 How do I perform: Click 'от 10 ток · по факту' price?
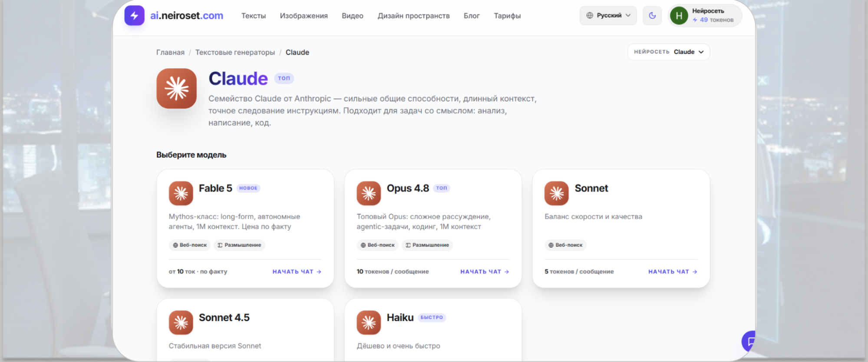(x=198, y=272)
